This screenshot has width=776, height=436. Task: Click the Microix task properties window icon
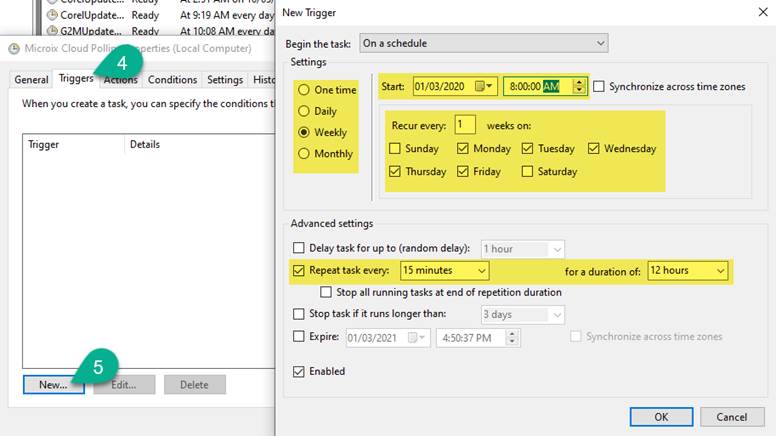(13, 48)
